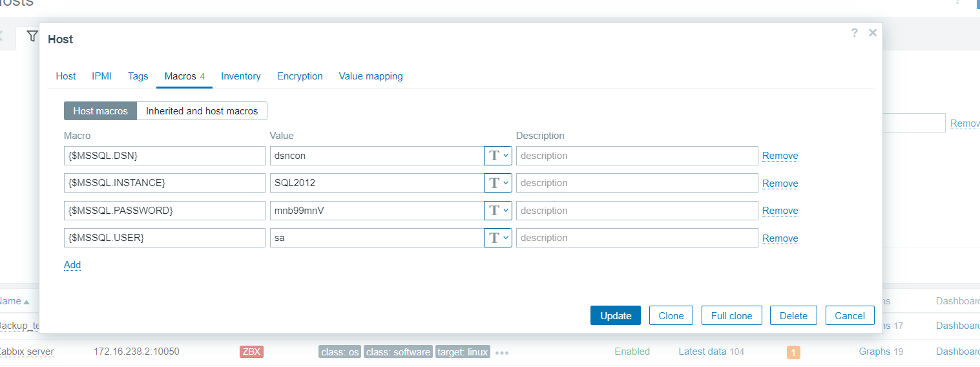Open value type dropdown for {$MSSQL.INSTANCE}
Image resolution: width=980 pixels, height=367 pixels.
click(x=497, y=183)
